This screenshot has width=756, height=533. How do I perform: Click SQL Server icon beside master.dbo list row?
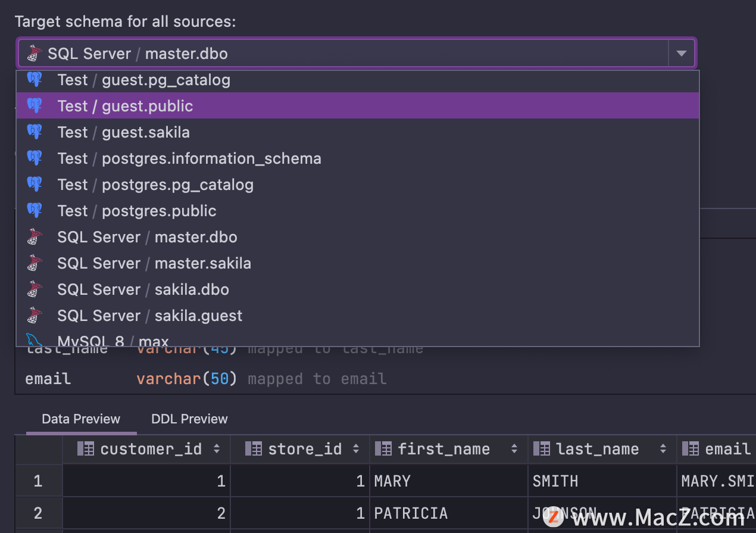point(35,237)
